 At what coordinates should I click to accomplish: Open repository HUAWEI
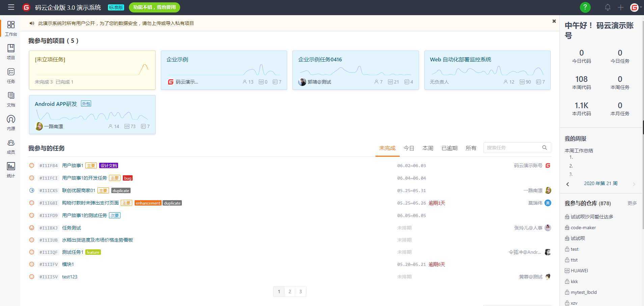click(579, 271)
